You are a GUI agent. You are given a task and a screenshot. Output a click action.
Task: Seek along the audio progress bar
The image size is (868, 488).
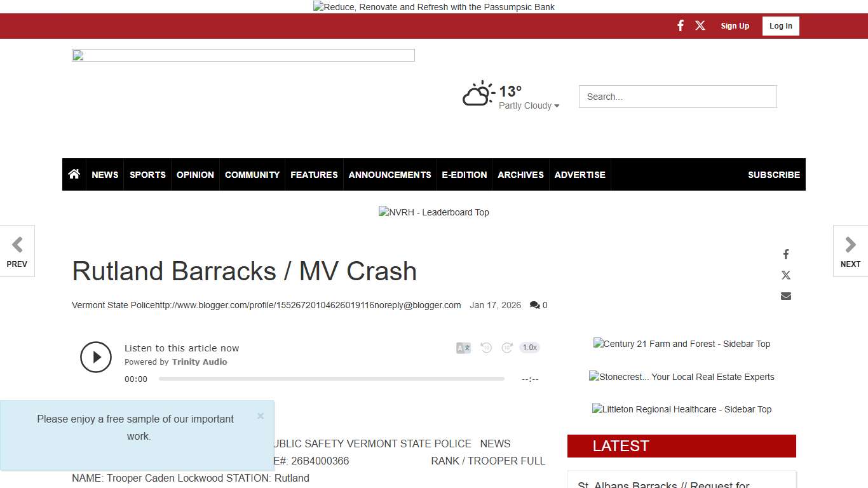(x=330, y=379)
